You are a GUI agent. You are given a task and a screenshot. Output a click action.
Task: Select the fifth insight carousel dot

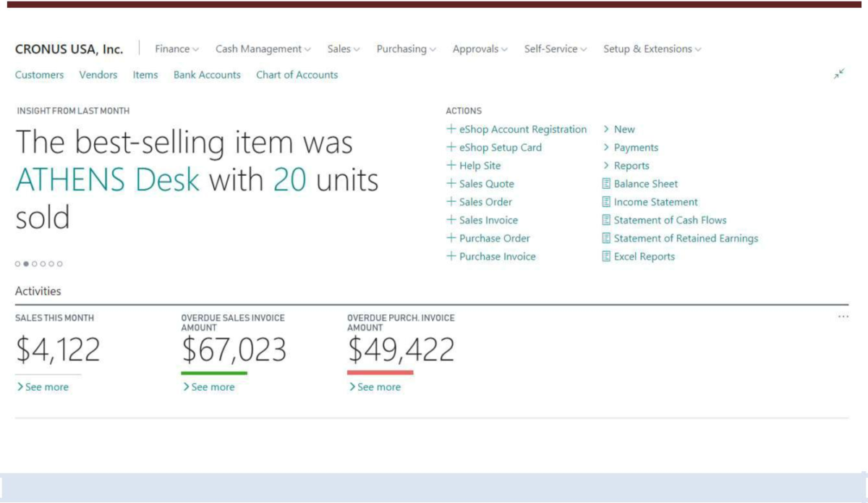click(51, 264)
